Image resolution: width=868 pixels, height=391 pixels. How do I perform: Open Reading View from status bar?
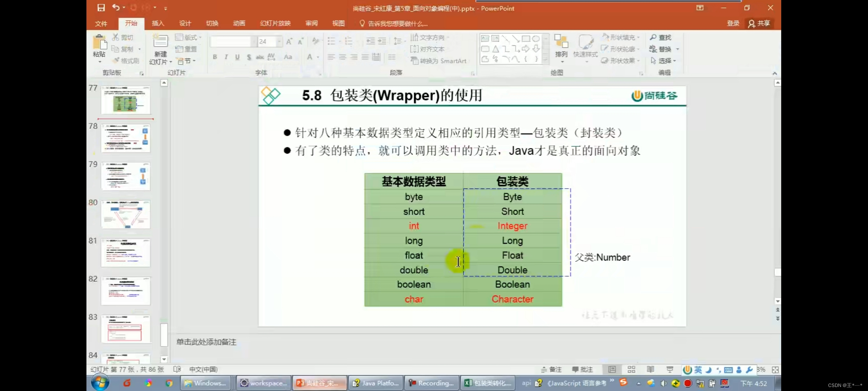[x=650, y=369]
